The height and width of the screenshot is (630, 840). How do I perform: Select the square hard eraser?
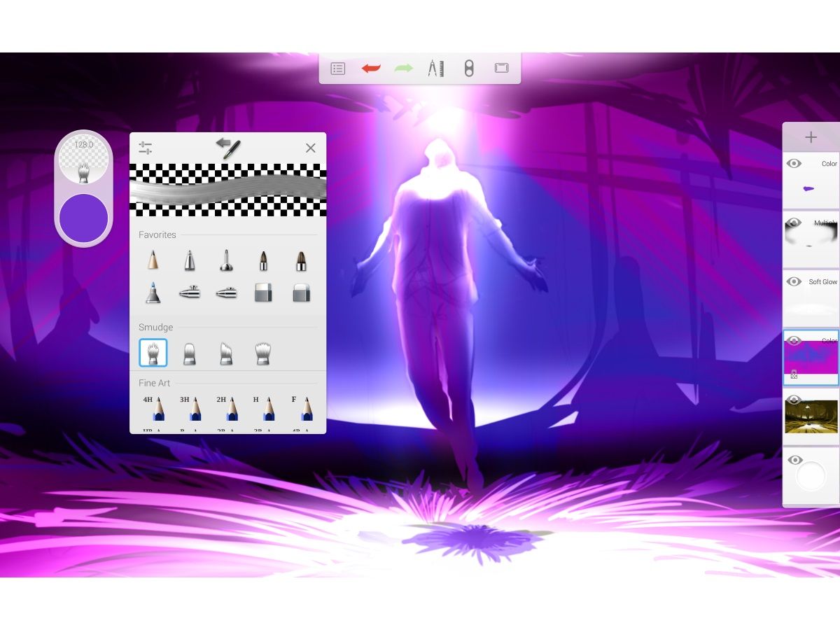click(263, 293)
